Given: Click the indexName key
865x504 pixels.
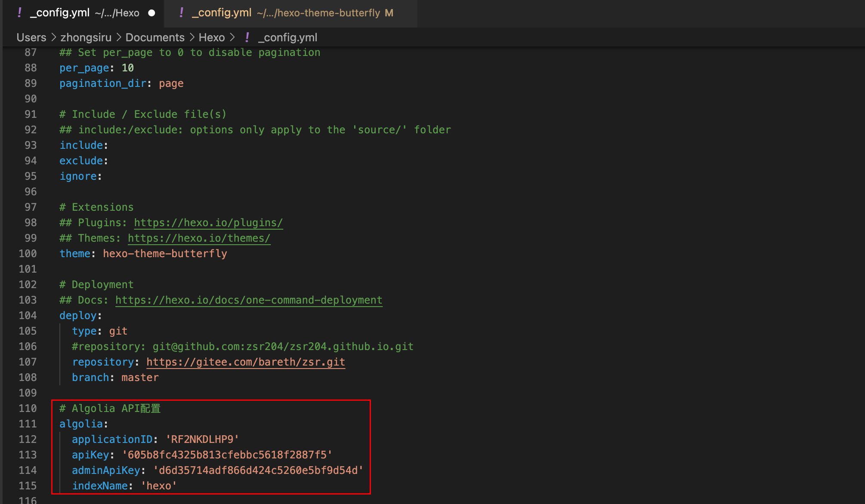Looking at the screenshot, I should tap(100, 486).
